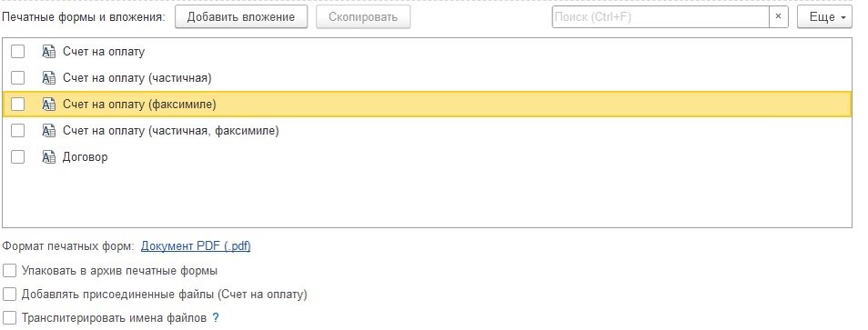Tick the Счет на оплату (частичная) checkbox
This screenshot has height=330, width=868.
[x=18, y=78]
